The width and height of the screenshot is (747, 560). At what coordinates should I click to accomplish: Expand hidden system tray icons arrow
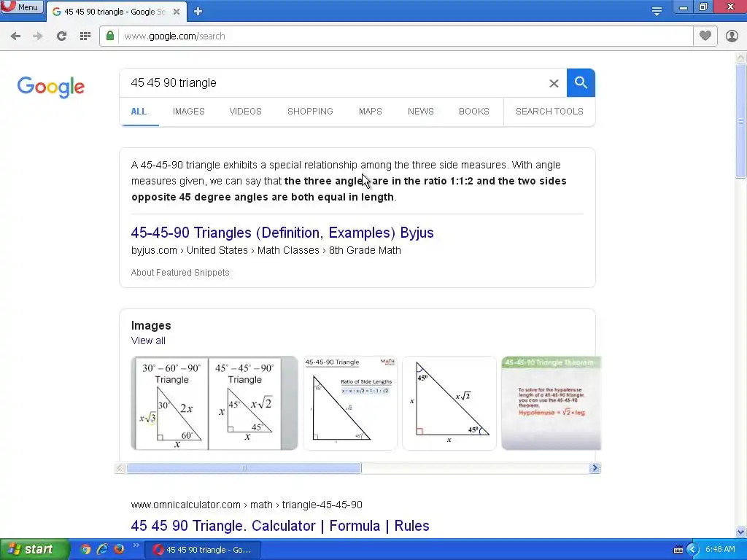coord(692,550)
